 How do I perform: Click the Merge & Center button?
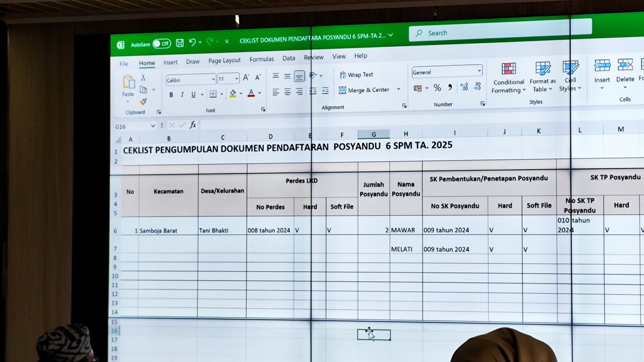coord(364,90)
